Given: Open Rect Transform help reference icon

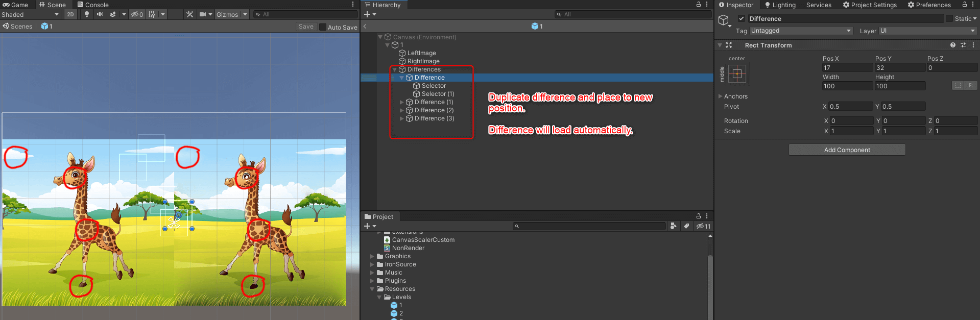Looking at the screenshot, I should (953, 45).
